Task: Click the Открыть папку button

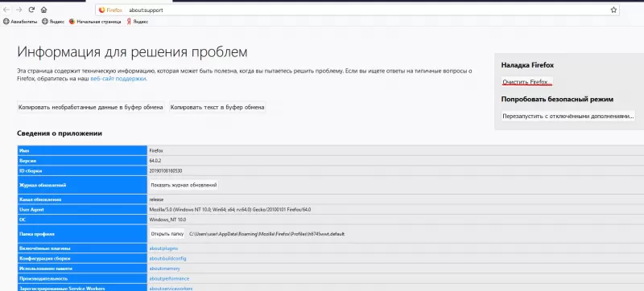Action: [167, 234]
